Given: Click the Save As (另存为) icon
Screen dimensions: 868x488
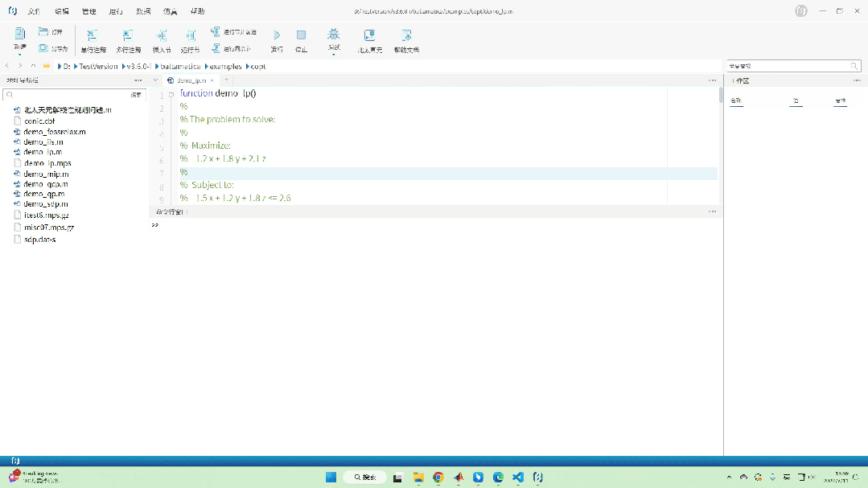Looking at the screenshot, I should pyautogui.click(x=43, y=49).
